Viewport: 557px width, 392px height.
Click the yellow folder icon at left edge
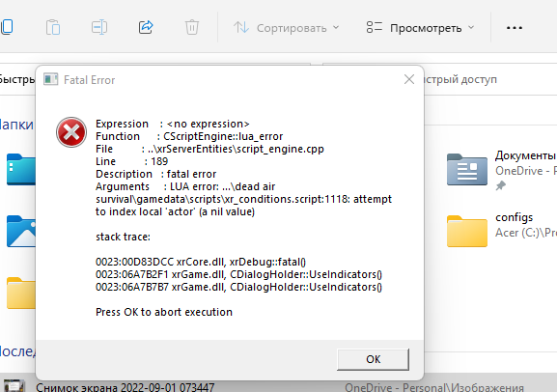(21, 293)
